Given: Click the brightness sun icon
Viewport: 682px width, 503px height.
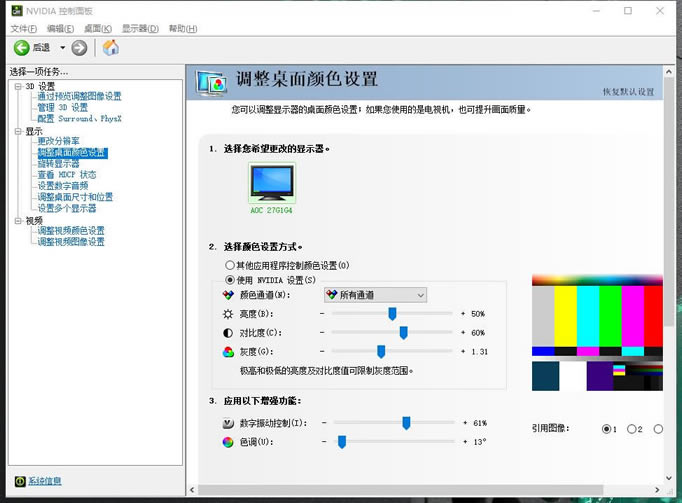Looking at the screenshot, I should (228, 314).
